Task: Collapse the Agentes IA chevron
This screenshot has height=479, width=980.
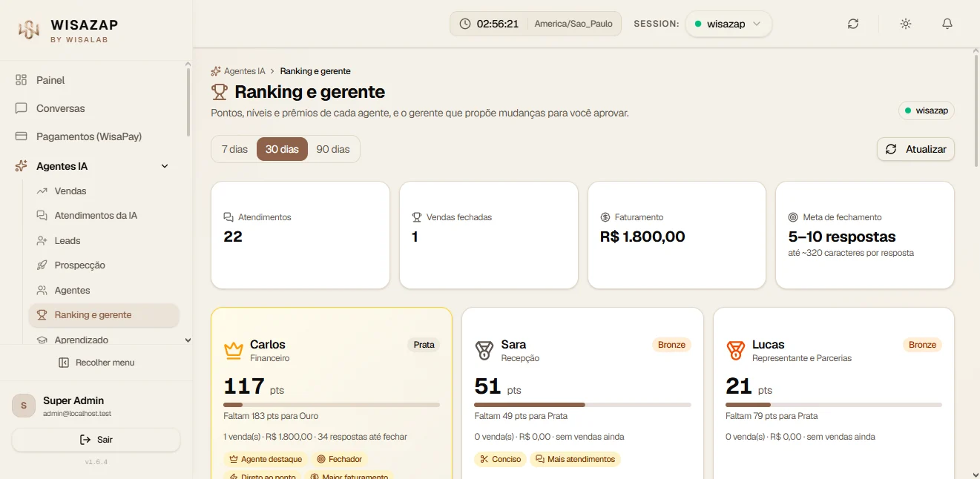Action: (165, 166)
